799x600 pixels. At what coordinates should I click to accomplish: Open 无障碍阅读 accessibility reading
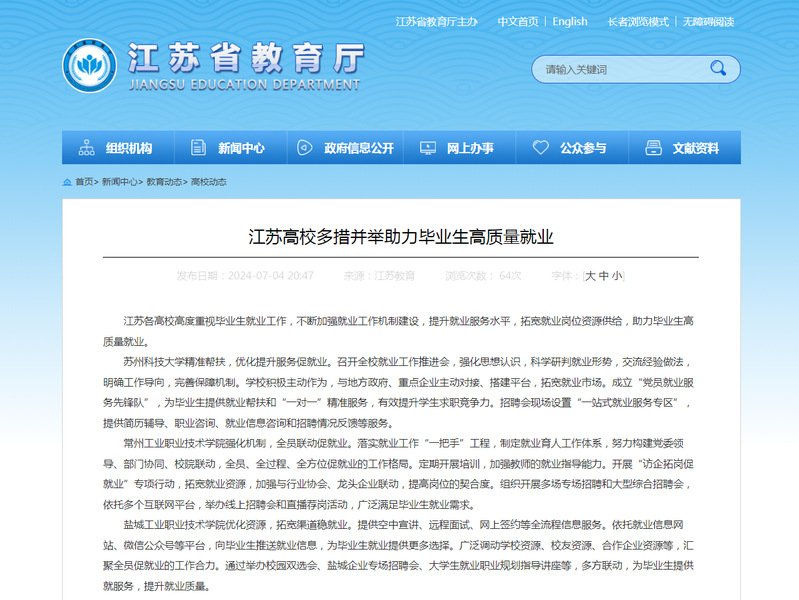(708, 21)
